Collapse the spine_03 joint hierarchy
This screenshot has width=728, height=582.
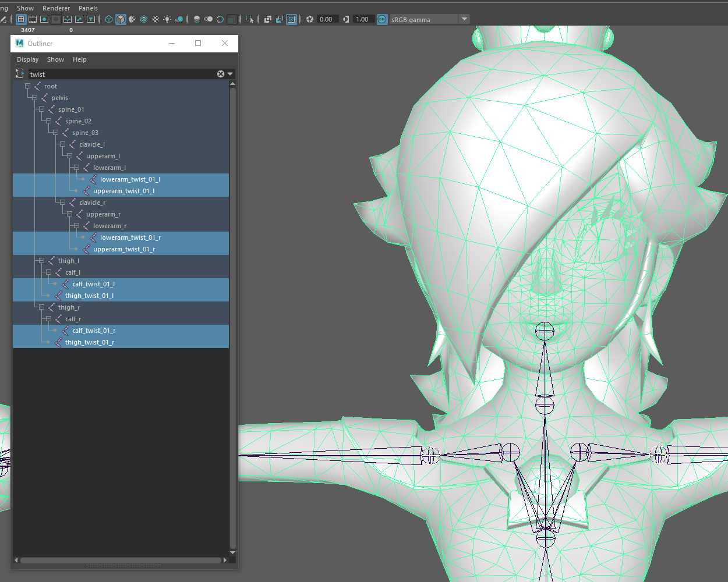pos(55,133)
